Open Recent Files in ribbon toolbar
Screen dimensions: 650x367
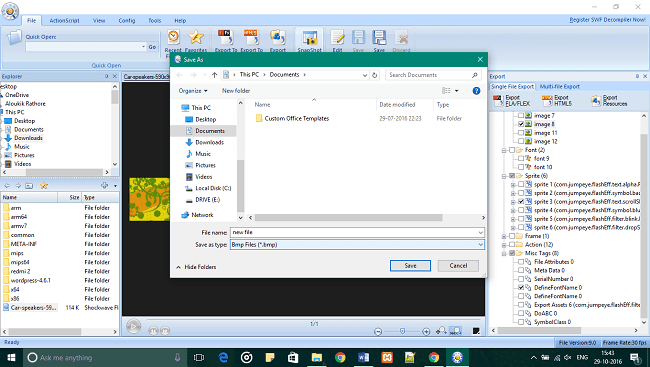tap(173, 38)
